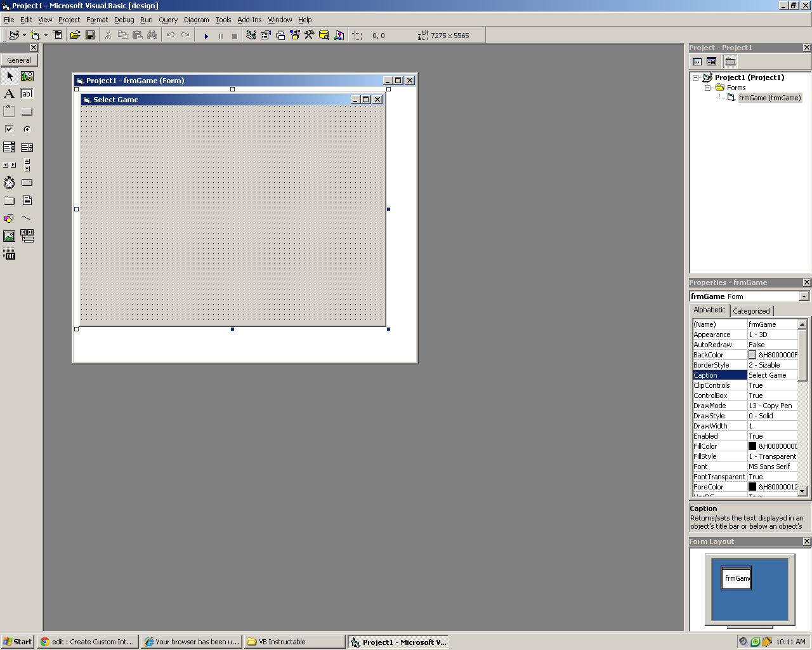This screenshot has width=812, height=650.
Task: Click the Windows Start button
Action: 17,642
